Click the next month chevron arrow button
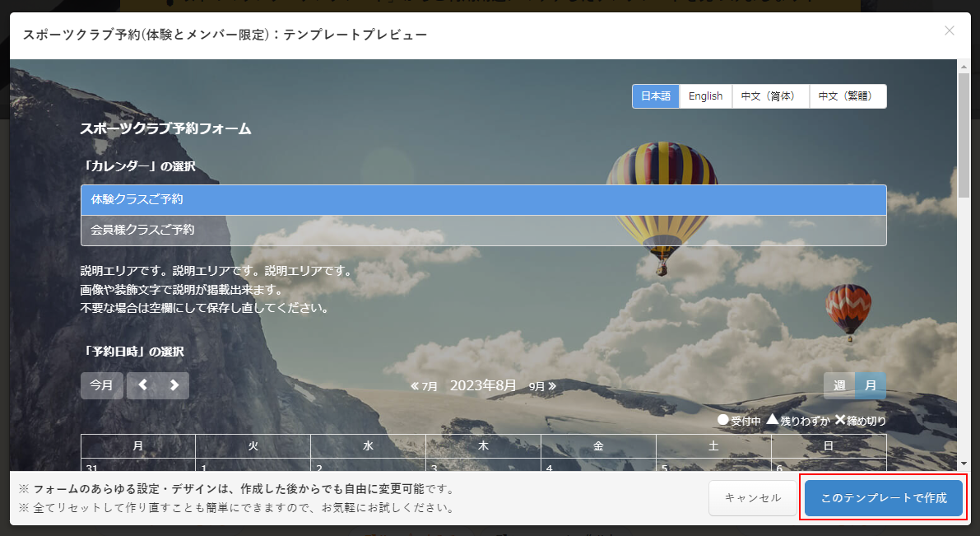This screenshot has width=980, height=536. 174,385
